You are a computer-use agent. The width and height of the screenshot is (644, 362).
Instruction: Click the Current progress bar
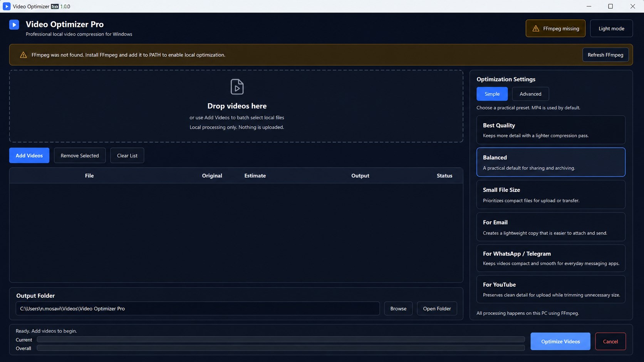coord(281,339)
